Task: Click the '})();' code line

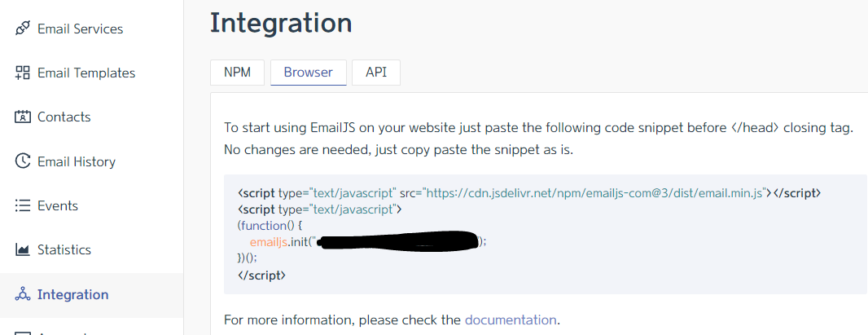Action: pos(248,258)
